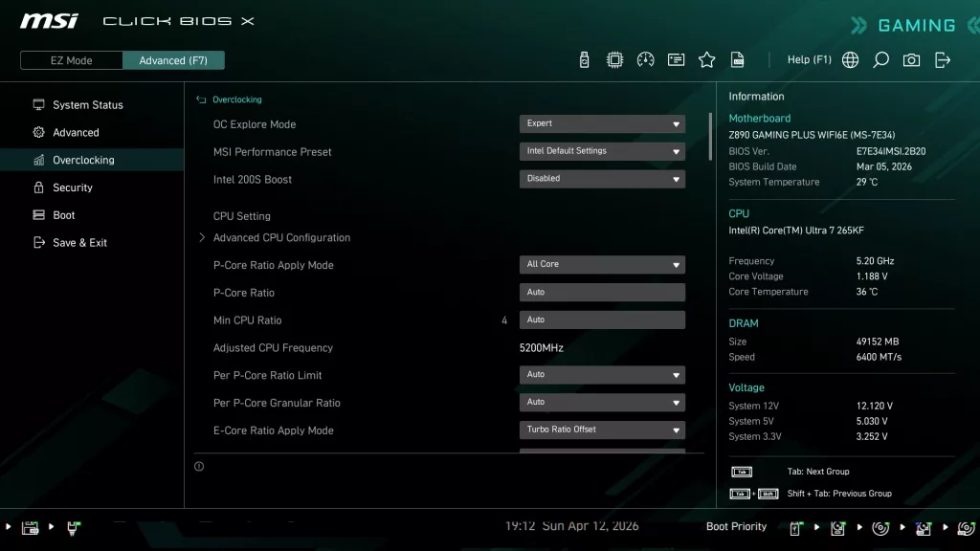This screenshot has height=551, width=980.
Task: Click the log file document icon
Action: click(x=738, y=60)
